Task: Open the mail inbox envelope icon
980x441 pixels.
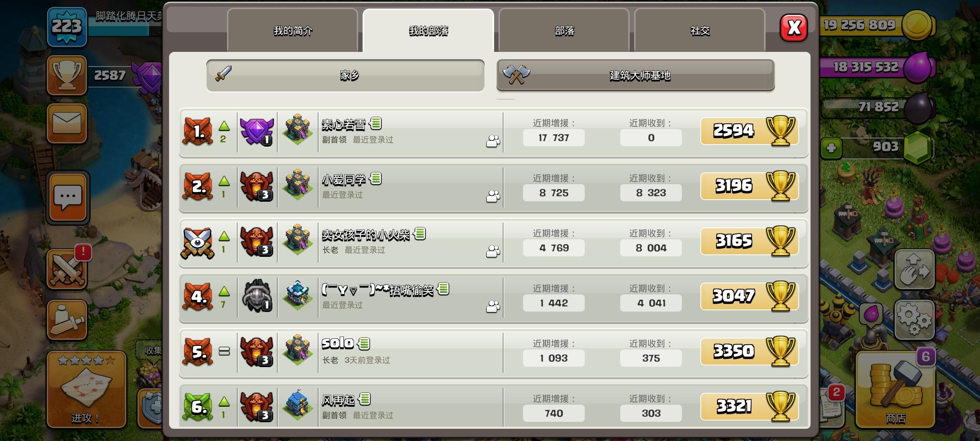Action: coord(67,123)
